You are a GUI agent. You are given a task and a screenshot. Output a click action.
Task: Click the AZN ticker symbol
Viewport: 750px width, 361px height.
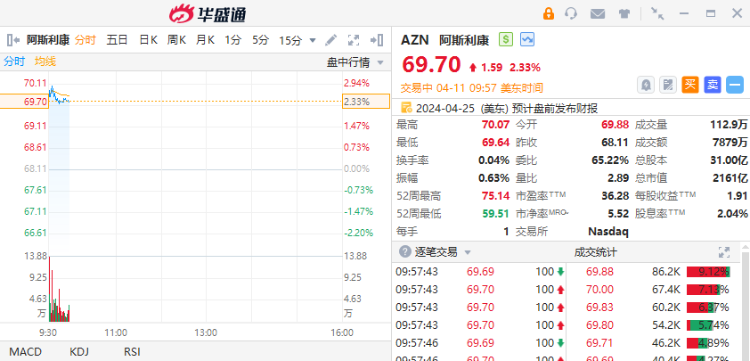(x=415, y=40)
